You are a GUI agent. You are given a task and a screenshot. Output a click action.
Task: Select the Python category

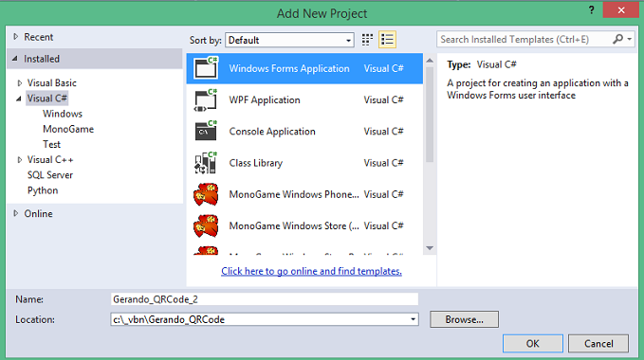[43, 190]
